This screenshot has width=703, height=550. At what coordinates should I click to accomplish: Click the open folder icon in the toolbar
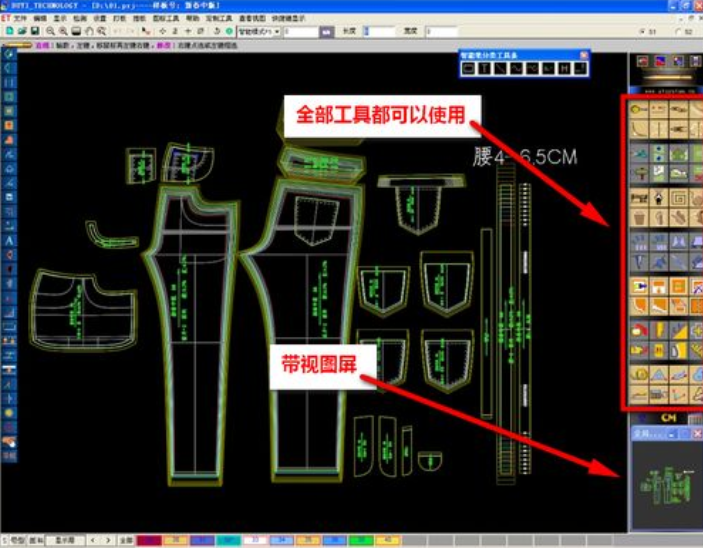(x=22, y=31)
